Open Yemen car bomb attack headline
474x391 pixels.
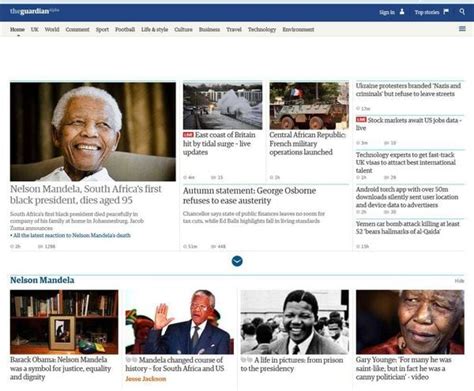pyautogui.click(x=407, y=227)
